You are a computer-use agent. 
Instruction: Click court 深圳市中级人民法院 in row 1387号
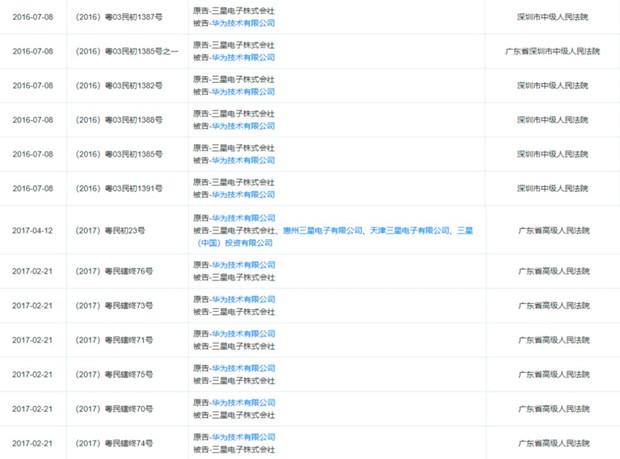pos(552,17)
